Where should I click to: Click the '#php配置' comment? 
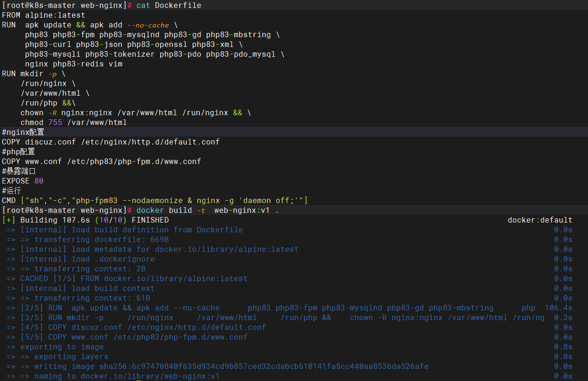pos(19,151)
